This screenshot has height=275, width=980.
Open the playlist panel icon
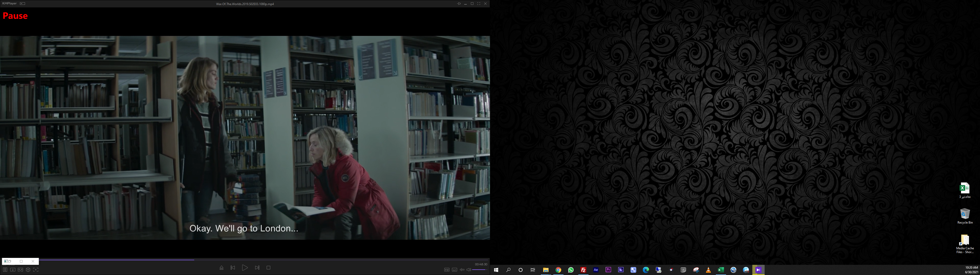(5, 270)
